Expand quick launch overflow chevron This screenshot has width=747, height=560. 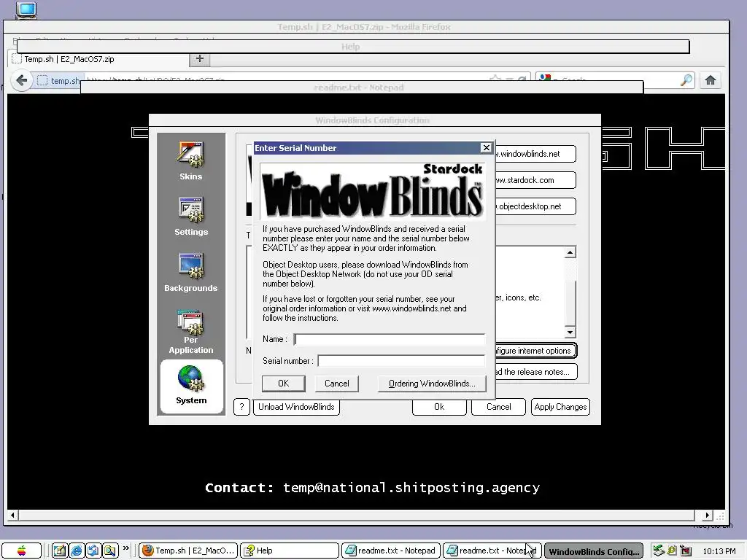click(125, 548)
